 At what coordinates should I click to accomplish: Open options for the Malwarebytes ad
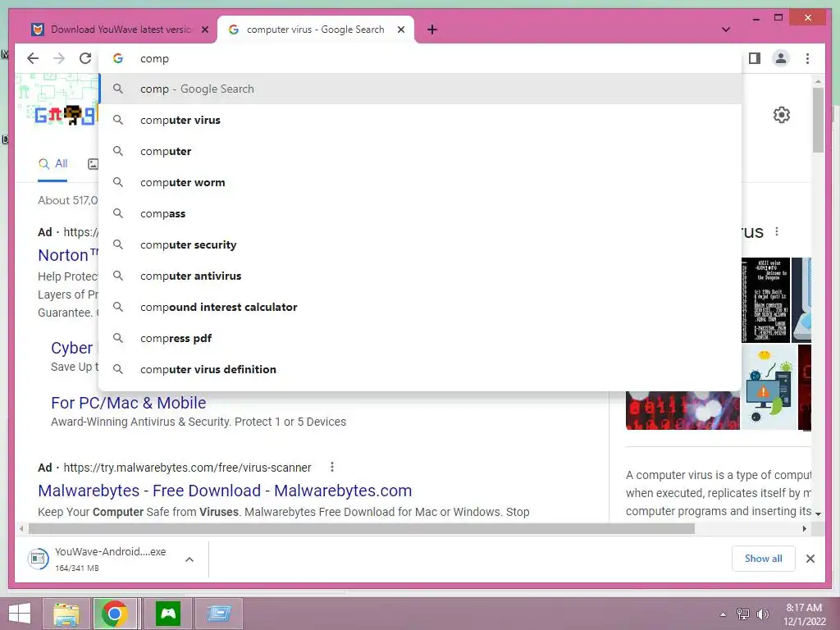click(332, 467)
